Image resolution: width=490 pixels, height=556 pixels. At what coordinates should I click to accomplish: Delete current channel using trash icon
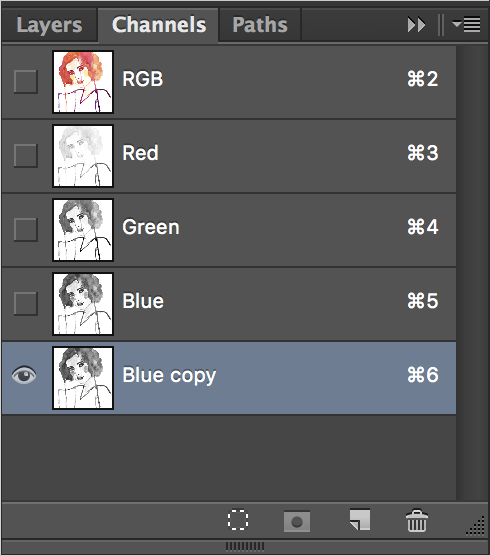pos(417,521)
